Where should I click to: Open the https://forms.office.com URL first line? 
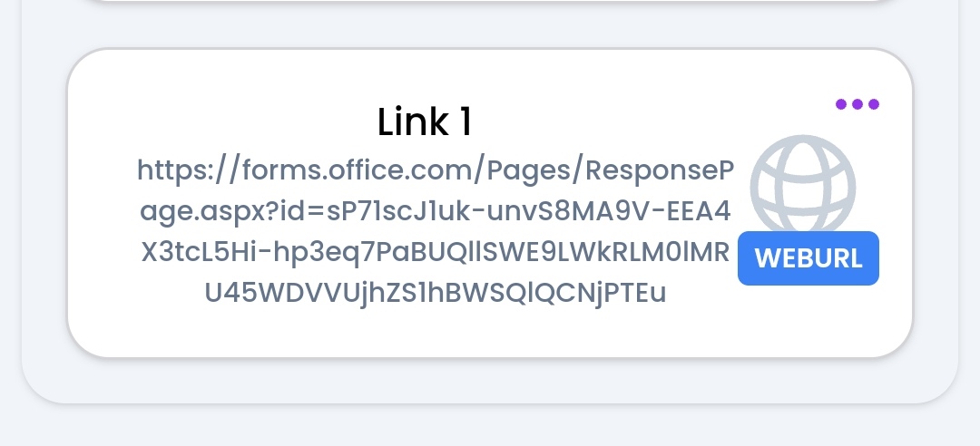(x=436, y=171)
